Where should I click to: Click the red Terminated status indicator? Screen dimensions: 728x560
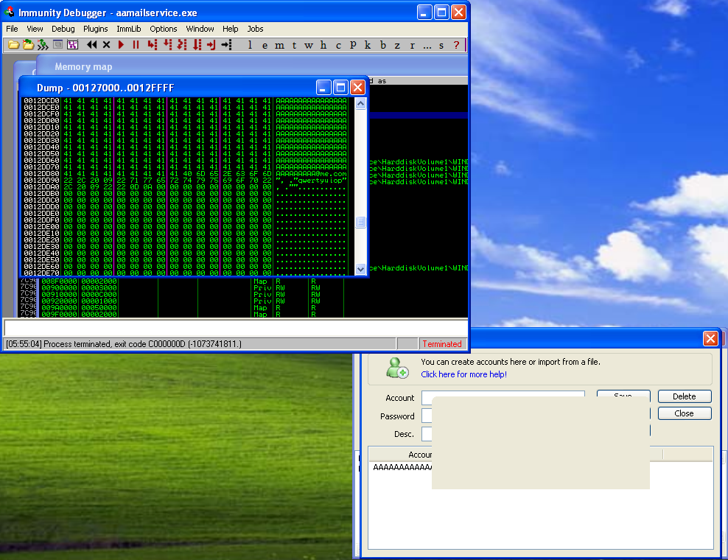point(442,344)
